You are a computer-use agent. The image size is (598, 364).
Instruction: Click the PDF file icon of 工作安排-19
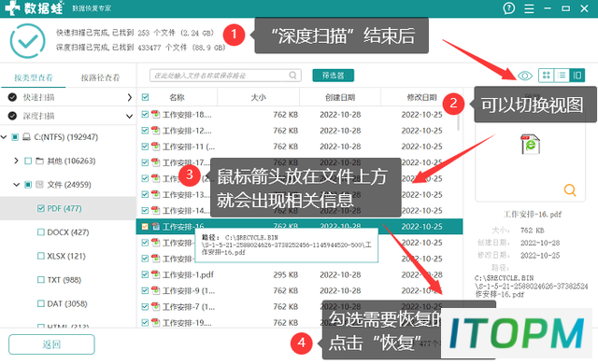[x=156, y=322]
